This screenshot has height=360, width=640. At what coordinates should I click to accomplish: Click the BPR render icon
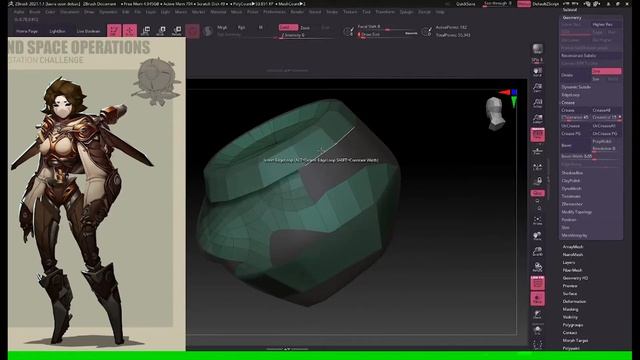pos(538,49)
